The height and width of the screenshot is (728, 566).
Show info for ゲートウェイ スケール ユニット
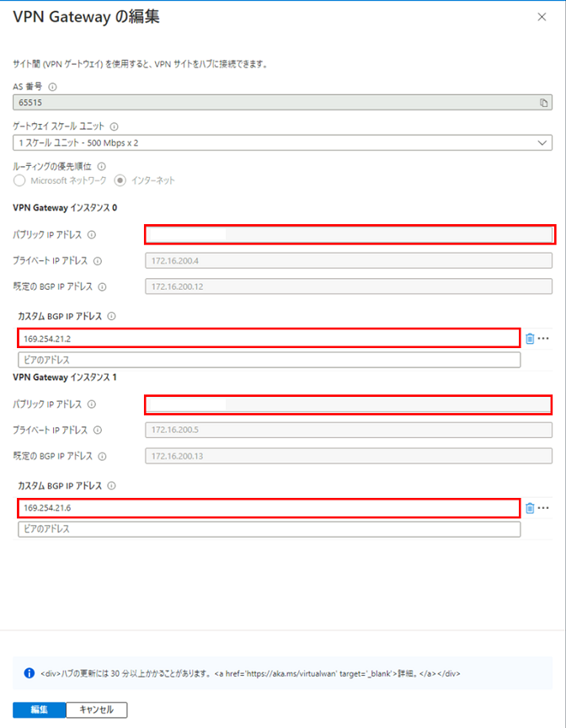114,126
